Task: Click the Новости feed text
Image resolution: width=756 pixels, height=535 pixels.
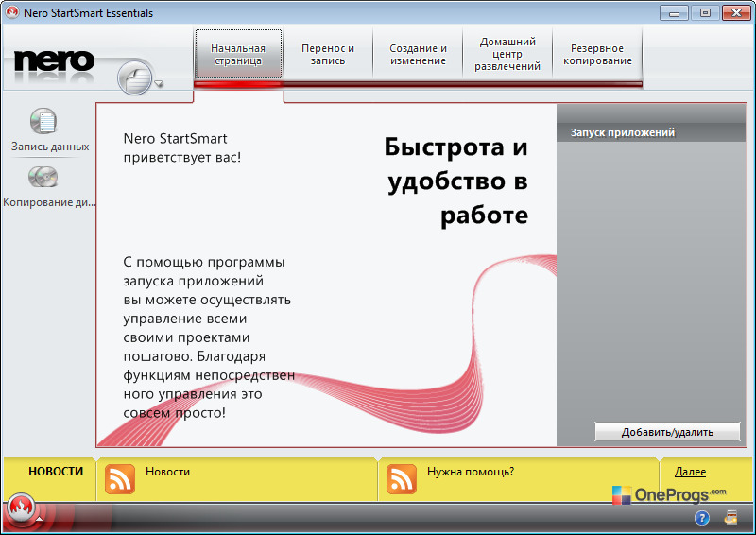Action: click(168, 472)
